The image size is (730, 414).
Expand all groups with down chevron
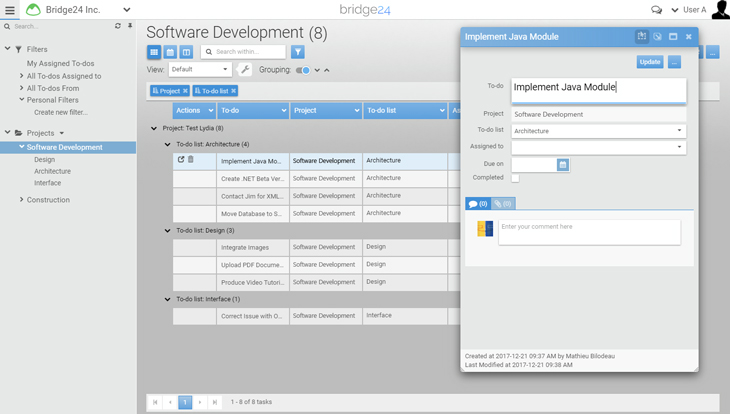(317, 70)
